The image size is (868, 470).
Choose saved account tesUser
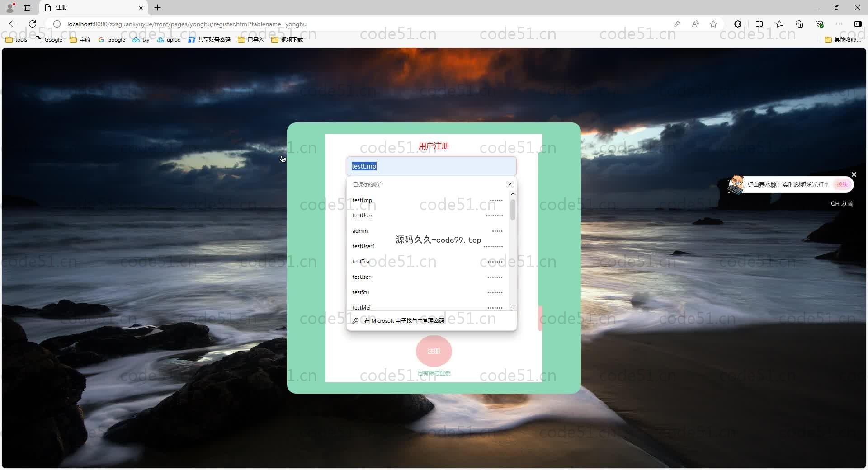pyautogui.click(x=428, y=277)
